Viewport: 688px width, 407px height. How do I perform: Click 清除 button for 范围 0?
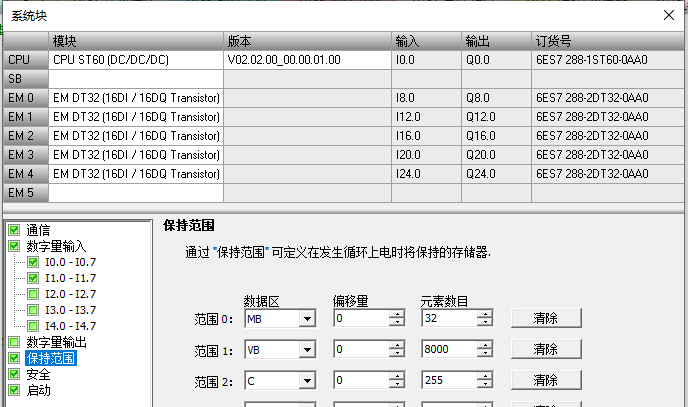coord(545,318)
